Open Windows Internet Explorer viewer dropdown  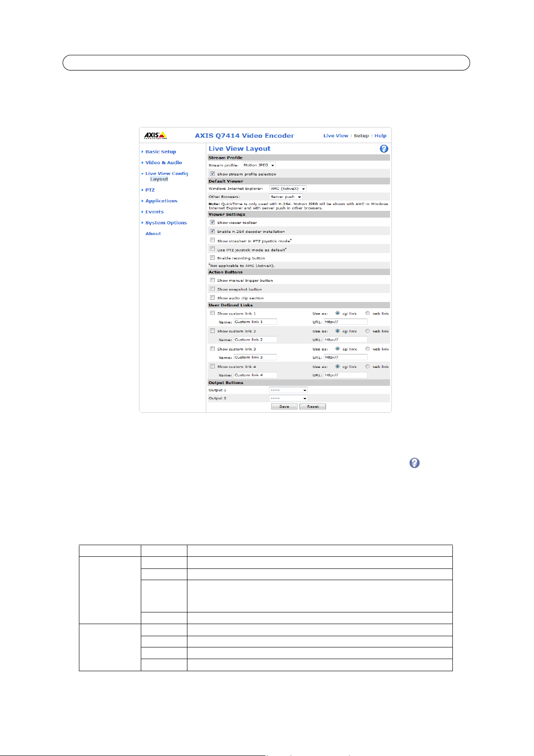click(288, 188)
